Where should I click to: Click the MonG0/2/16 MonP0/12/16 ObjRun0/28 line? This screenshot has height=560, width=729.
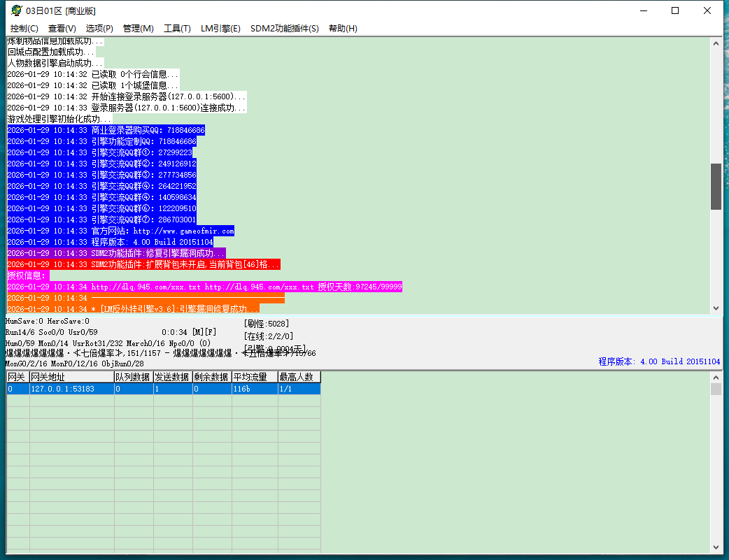(74, 364)
